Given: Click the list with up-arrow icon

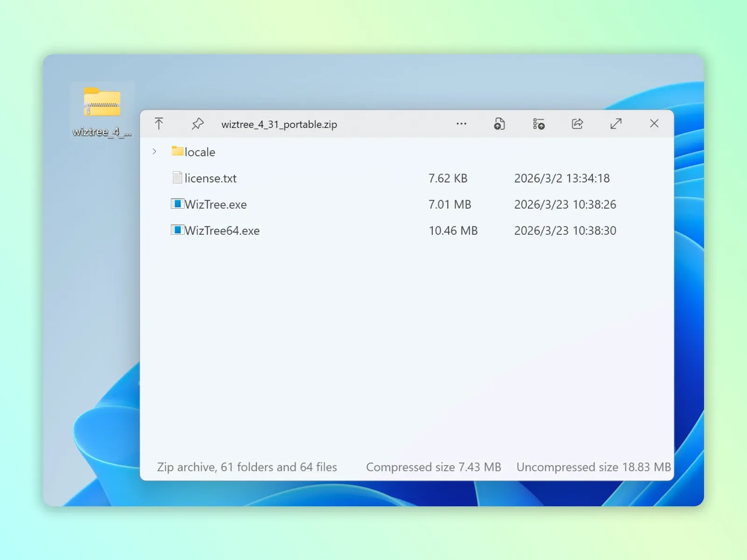Looking at the screenshot, I should (x=539, y=124).
